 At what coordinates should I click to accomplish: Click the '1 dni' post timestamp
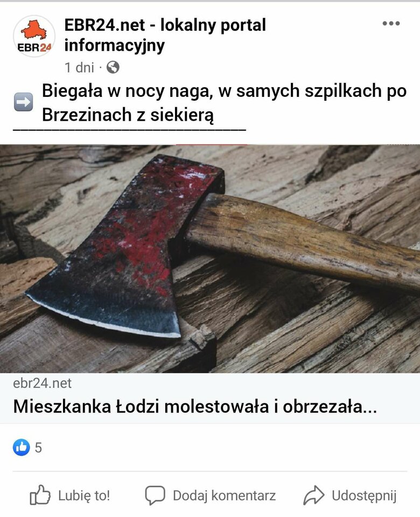[80, 68]
